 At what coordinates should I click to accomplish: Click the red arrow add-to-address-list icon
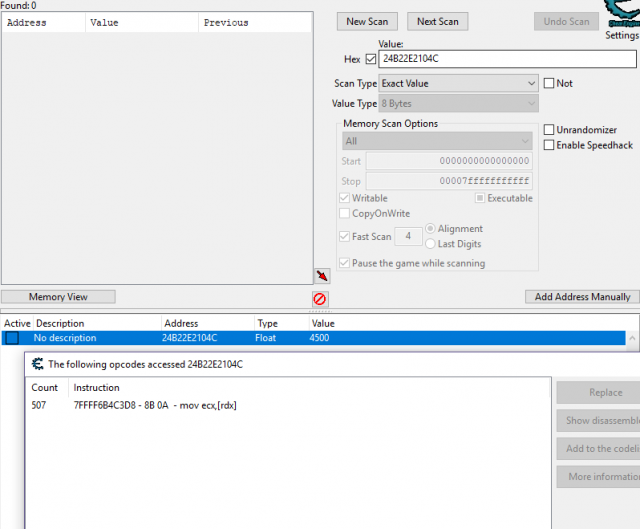click(x=321, y=276)
